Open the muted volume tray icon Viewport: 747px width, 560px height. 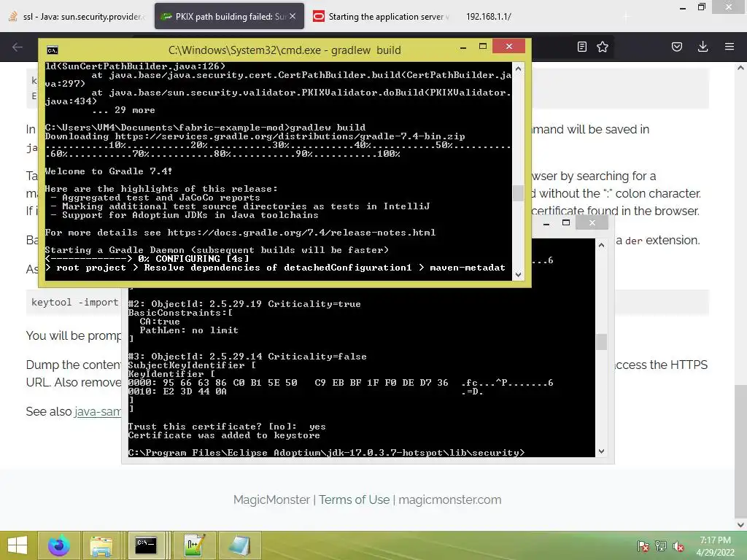[x=678, y=546]
